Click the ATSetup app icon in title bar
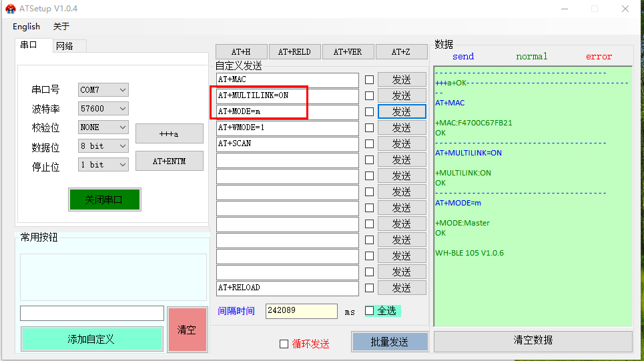The width and height of the screenshot is (644, 361). tap(11, 9)
